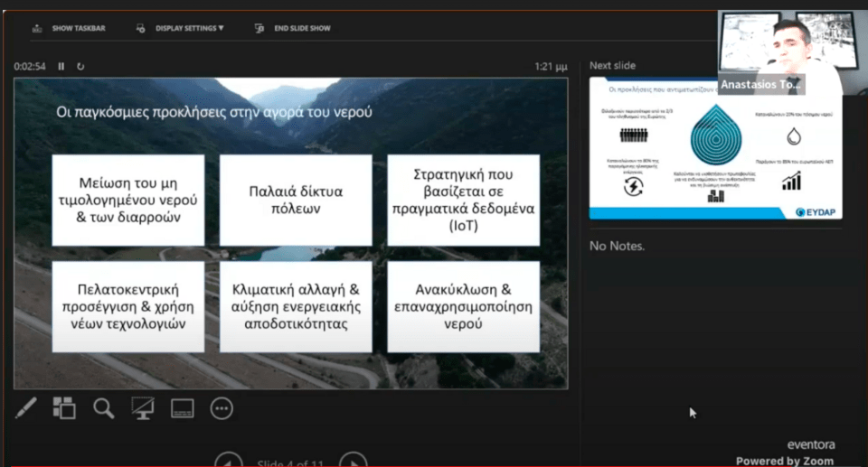Toggle subtitles with the caption icon
This screenshot has height=467, width=868.
coord(183,408)
